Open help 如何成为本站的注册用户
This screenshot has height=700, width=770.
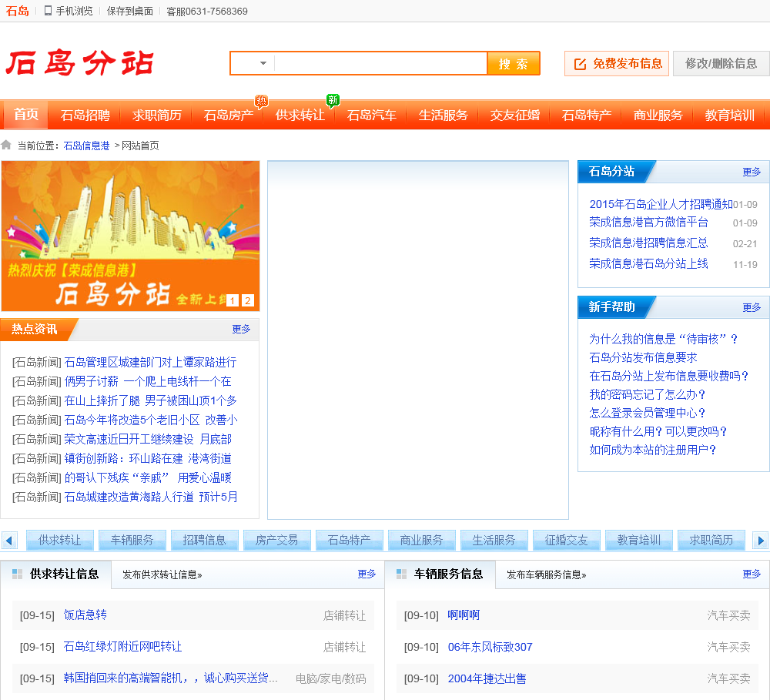click(x=653, y=450)
